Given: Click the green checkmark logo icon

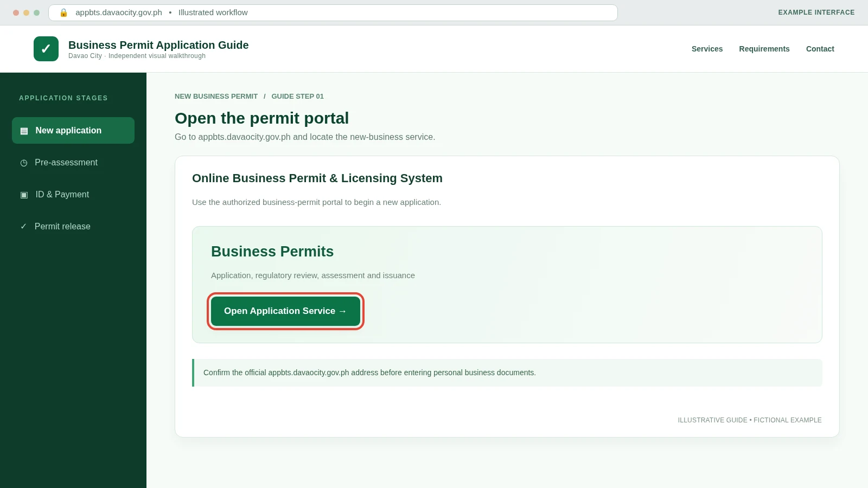Looking at the screenshot, I should click(46, 49).
